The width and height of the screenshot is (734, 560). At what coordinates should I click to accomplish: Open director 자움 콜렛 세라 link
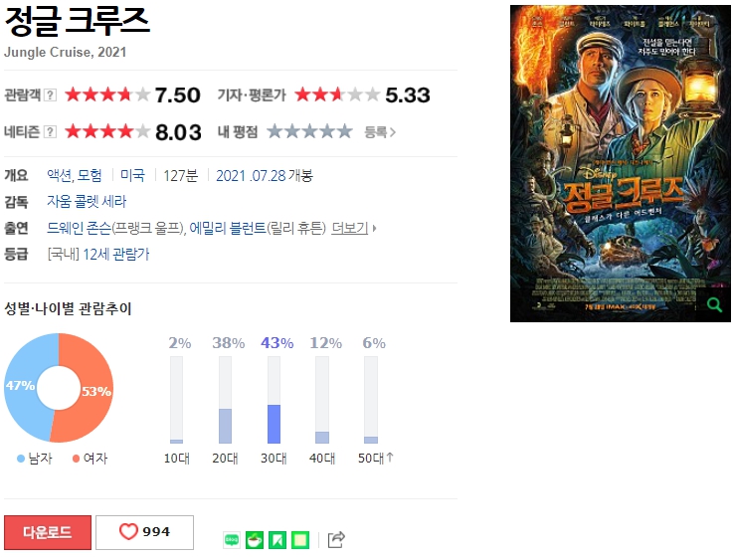pos(87,202)
